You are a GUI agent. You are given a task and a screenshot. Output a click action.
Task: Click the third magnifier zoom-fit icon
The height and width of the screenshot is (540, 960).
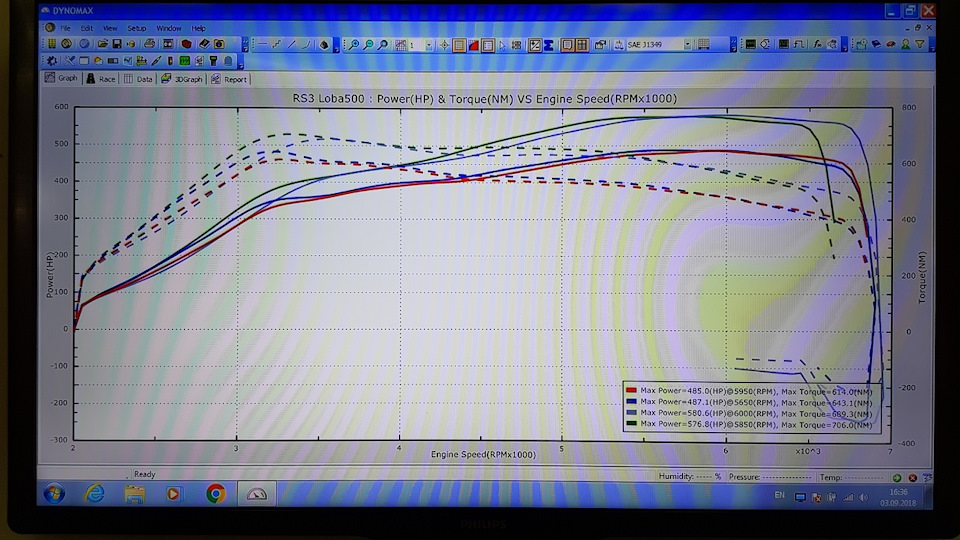[383, 44]
